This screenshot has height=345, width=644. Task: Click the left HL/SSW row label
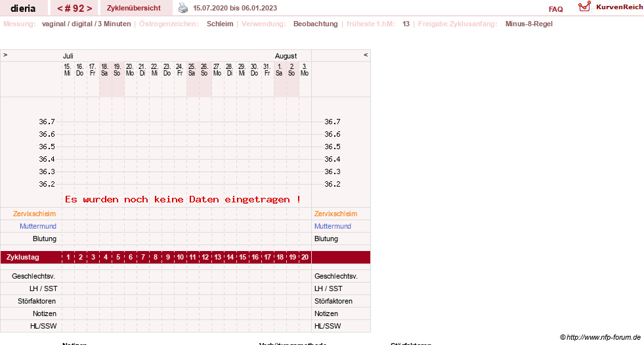(43, 326)
